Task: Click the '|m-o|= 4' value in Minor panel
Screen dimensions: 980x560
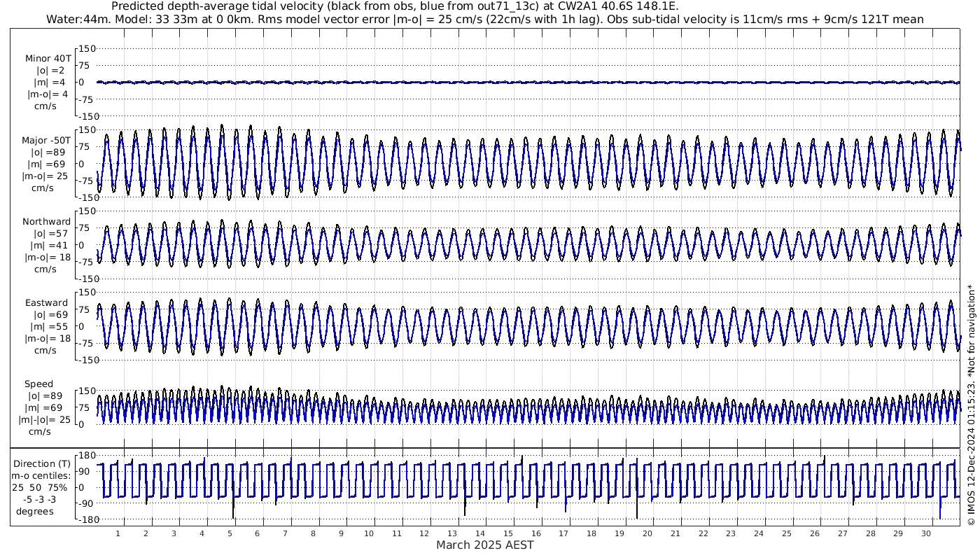Action: coord(48,94)
